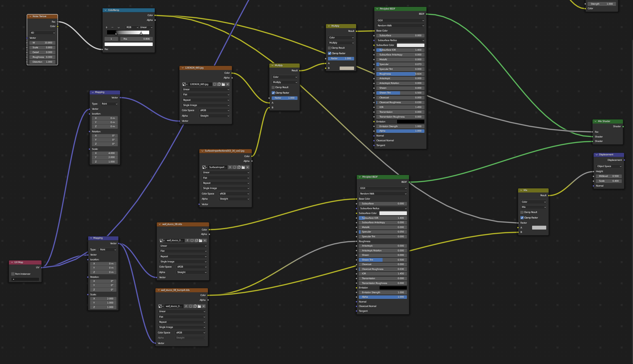633x364 pixels.
Task: Click the Scale X field in upper Mapping node
Action: tap(105, 153)
